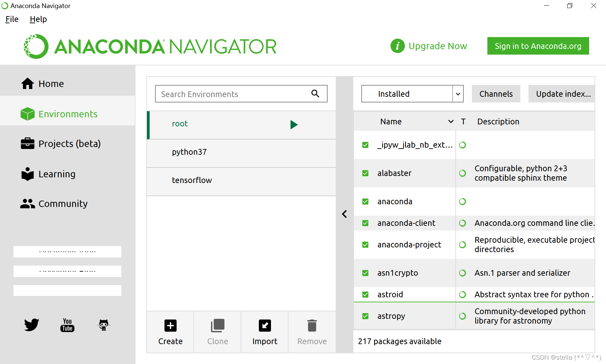Open the Learning section icon
The height and width of the screenshot is (364, 606).
pos(27,174)
